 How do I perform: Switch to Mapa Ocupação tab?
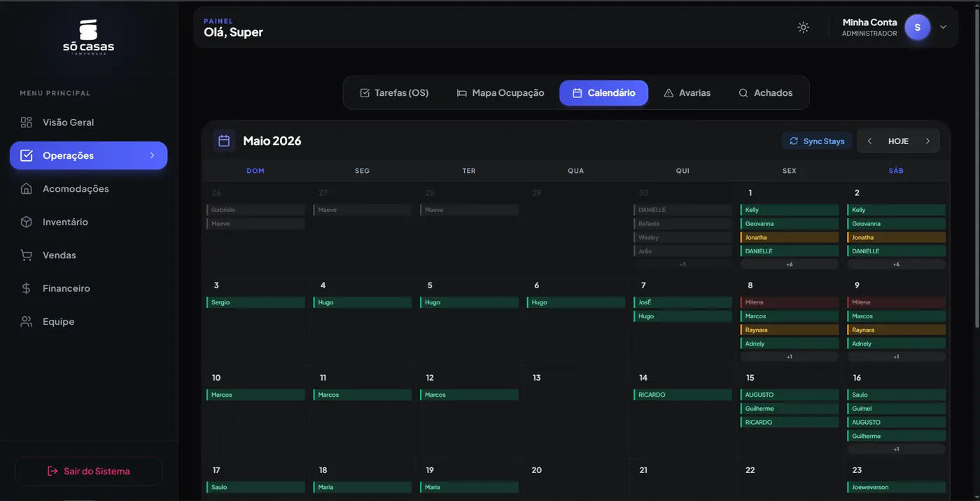[500, 93]
